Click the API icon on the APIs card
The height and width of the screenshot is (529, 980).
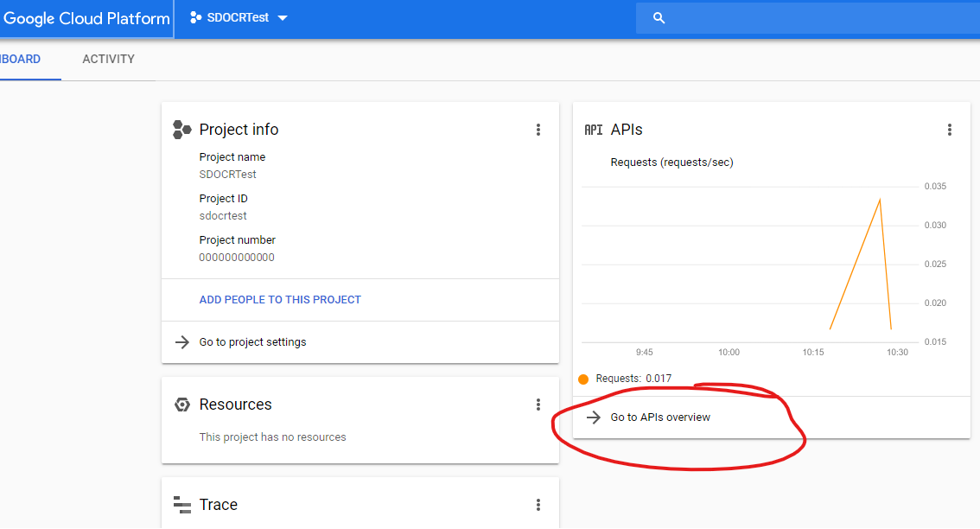click(x=593, y=130)
